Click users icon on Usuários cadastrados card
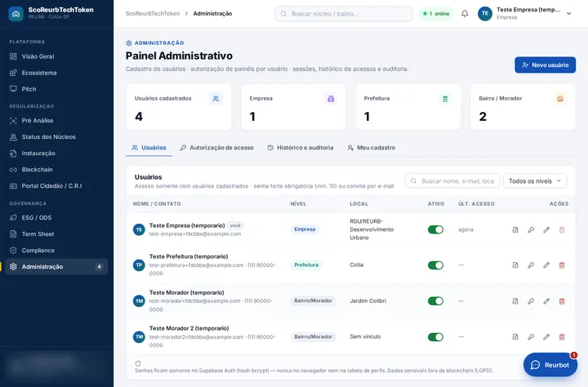This screenshot has width=588, height=387. pyautogui.click(x=216, y=99)
